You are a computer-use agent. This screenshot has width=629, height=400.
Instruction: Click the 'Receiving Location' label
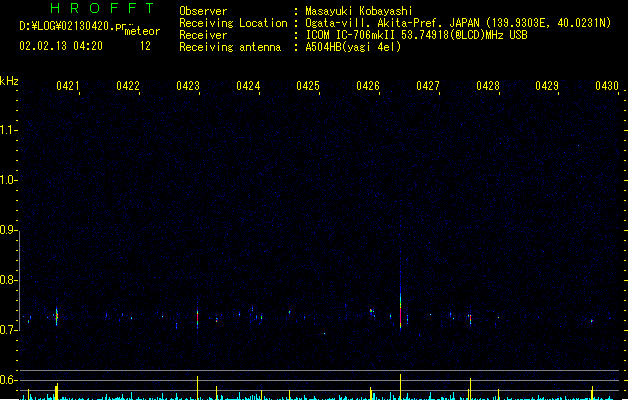233,23
